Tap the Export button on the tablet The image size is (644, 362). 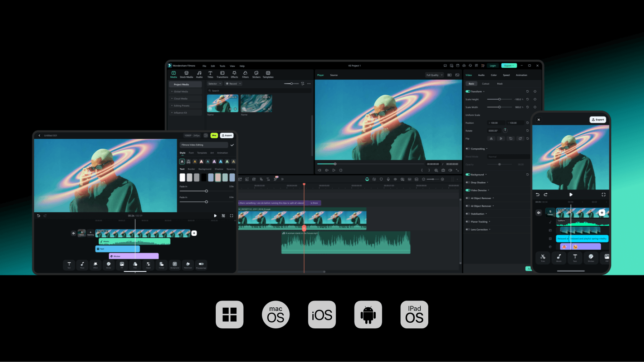227,135
